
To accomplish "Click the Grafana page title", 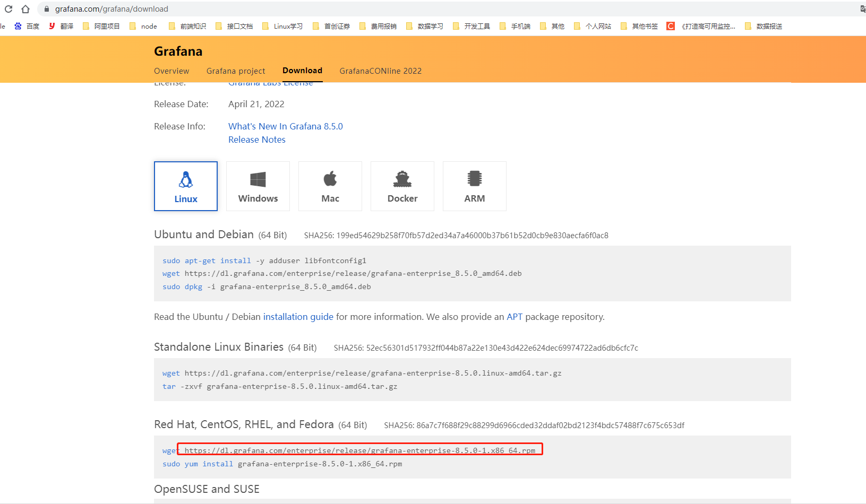I will click(x=178, y=51).
